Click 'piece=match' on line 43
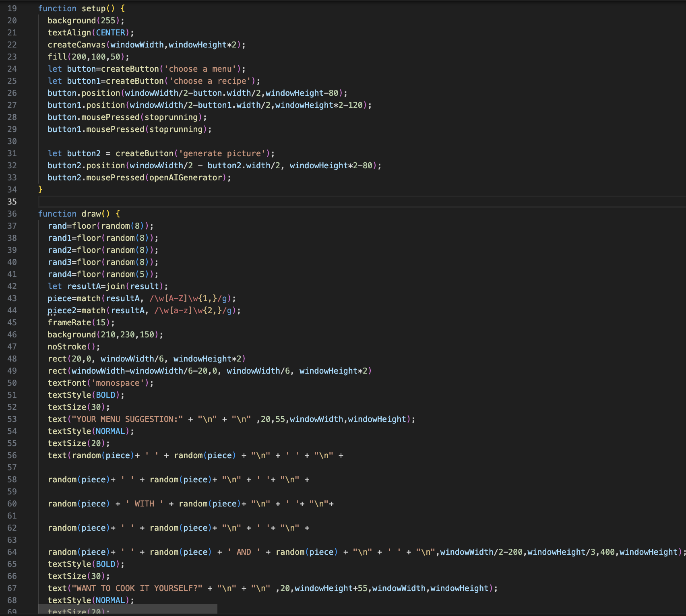This screenshot has width=686, height=616. (x=74, y=298)
